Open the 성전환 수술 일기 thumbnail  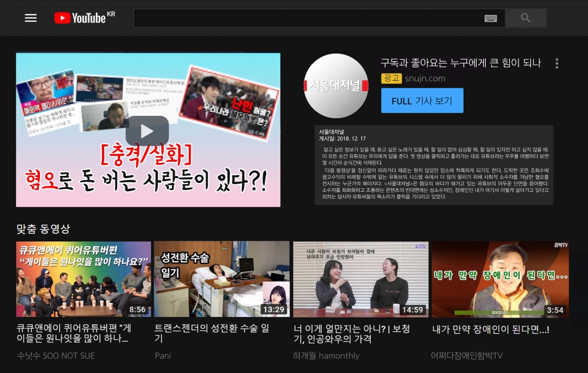pyautogui.click(x=222, y=279)
